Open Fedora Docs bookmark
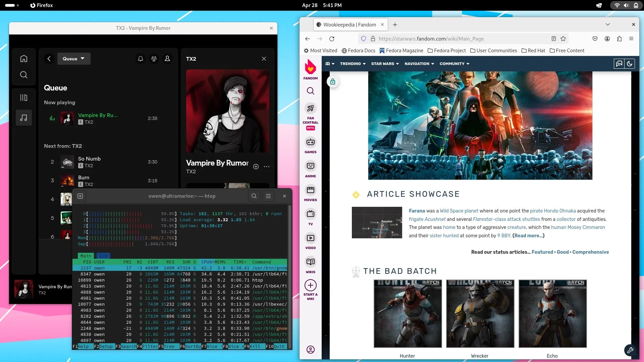Image resolution: width=644 pixels, height=362 pixels. 358,51
